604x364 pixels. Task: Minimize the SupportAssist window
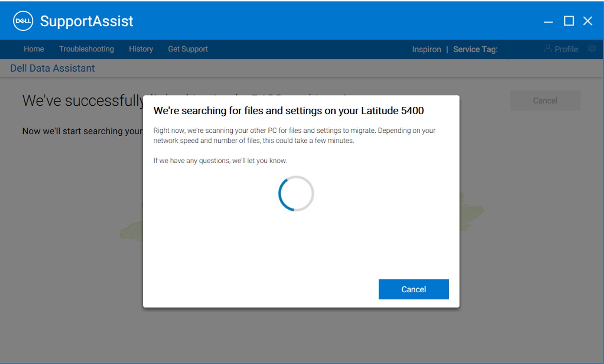coord(548,22)
